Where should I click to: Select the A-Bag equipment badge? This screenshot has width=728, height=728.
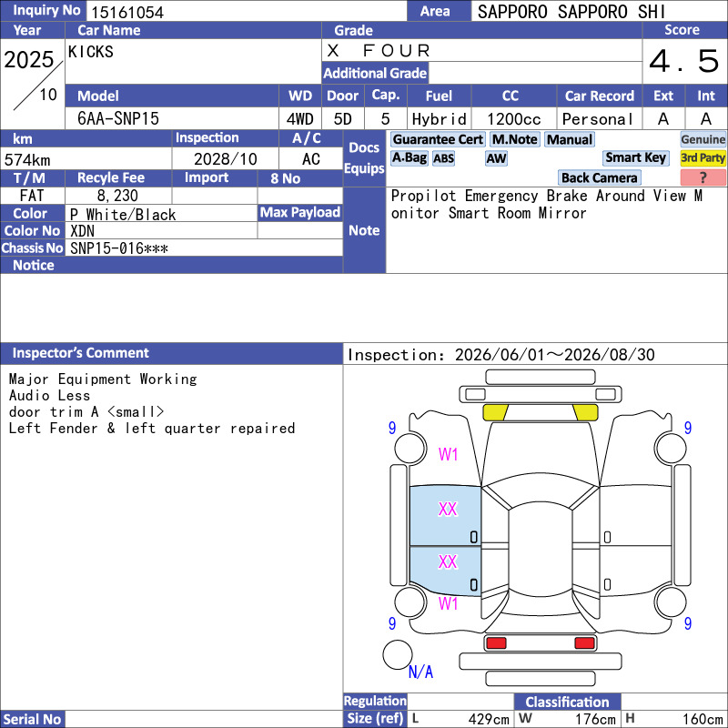(x=409, y=157)
